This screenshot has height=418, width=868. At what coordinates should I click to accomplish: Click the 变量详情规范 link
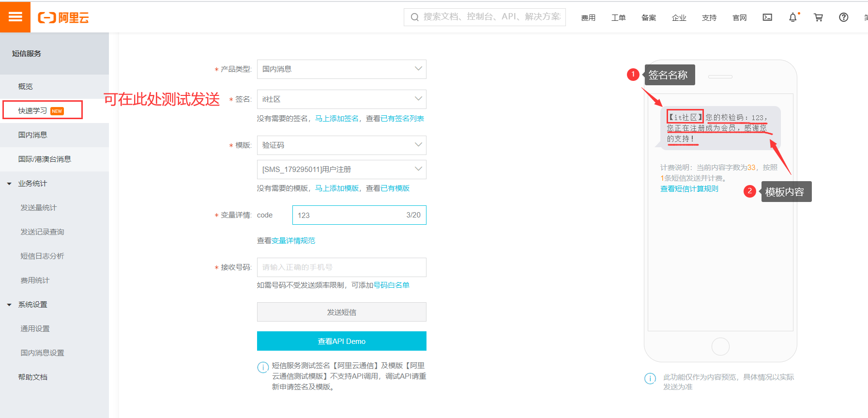pyautogui.click(x=293, y=241)
